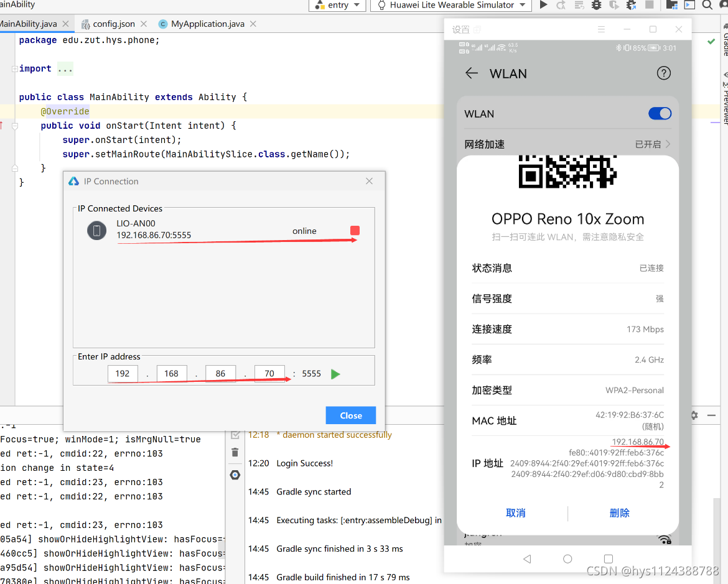Collapse the onStart method fold marker

point(15,126)
